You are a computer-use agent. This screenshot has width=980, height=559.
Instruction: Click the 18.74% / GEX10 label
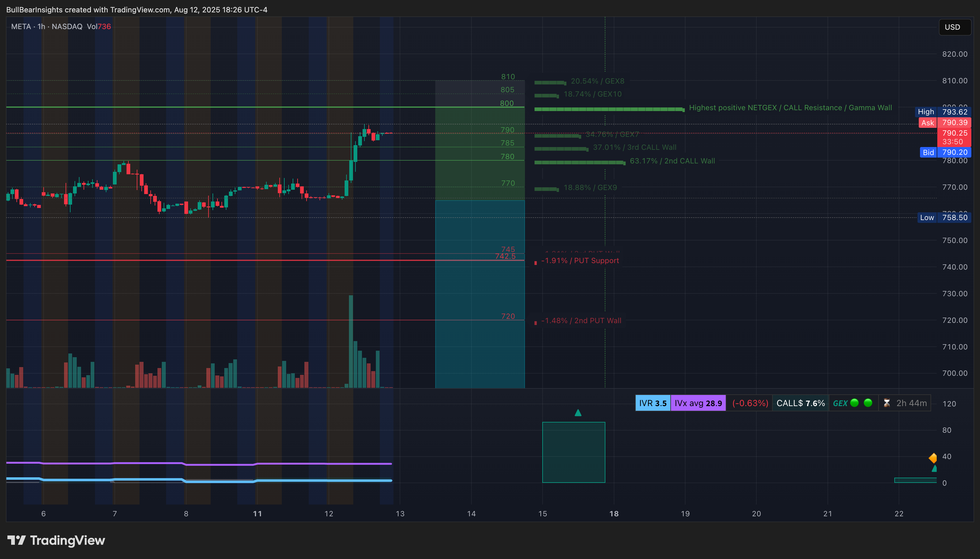pos(592,94)
